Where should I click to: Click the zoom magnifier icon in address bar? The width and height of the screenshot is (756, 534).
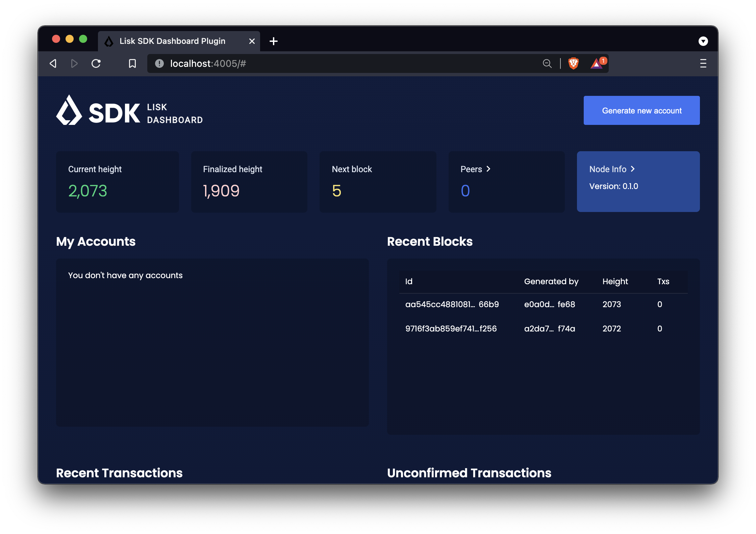click(547, 63)
